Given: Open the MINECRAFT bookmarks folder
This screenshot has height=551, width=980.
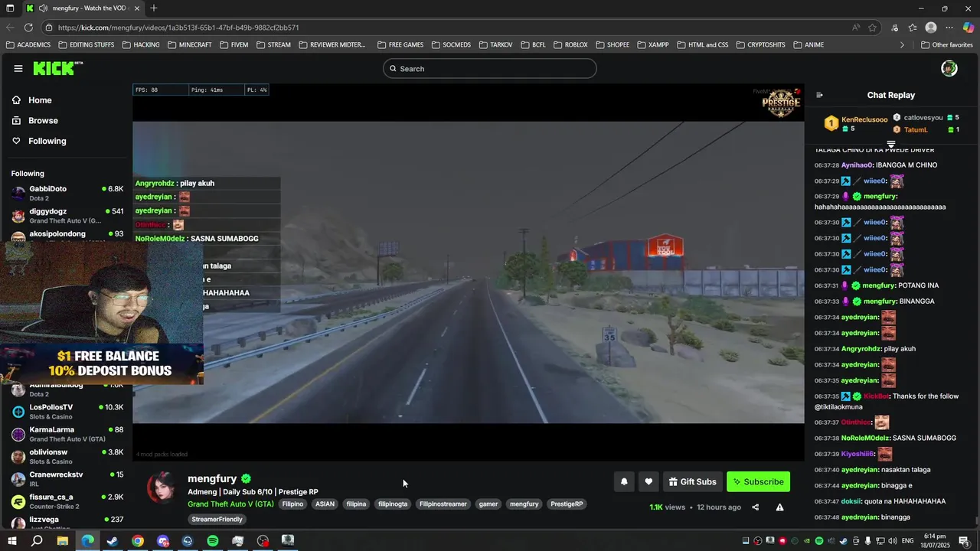Looking at the screenshot, I should [x=189, y=45].
